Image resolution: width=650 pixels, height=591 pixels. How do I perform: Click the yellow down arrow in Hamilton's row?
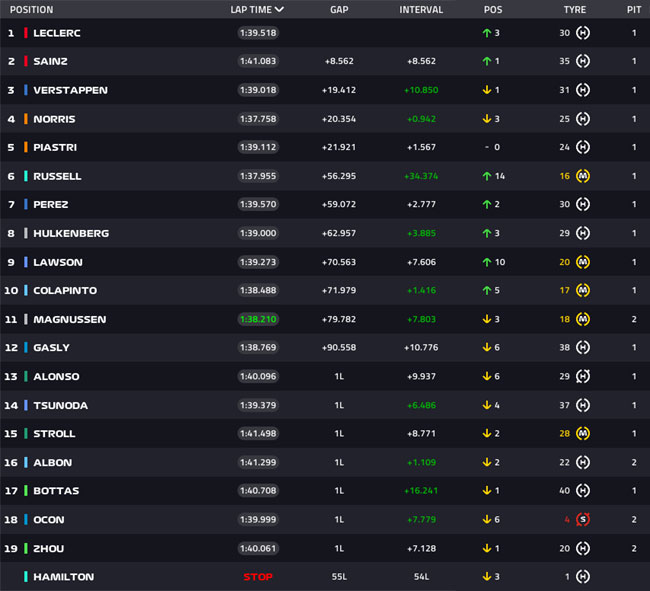coord(487,576)
